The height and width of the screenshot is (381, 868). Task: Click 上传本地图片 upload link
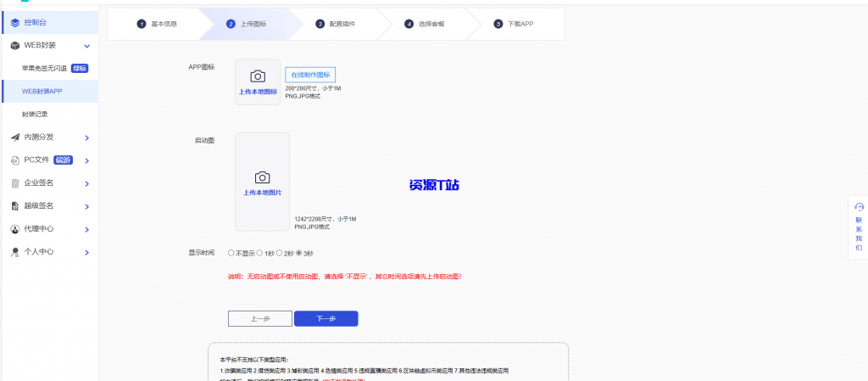263,193
